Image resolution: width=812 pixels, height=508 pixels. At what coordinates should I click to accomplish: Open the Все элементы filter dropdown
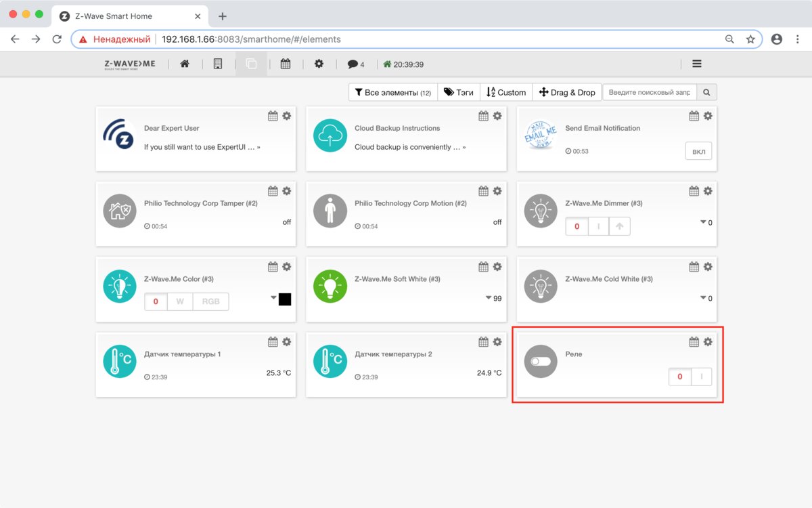tap(393, 92)
